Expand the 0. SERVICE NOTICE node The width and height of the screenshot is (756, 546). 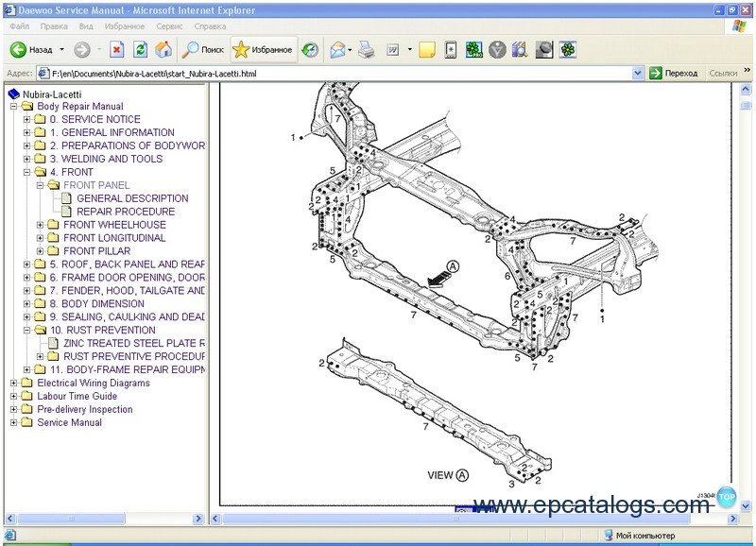(x=27, y=119)
